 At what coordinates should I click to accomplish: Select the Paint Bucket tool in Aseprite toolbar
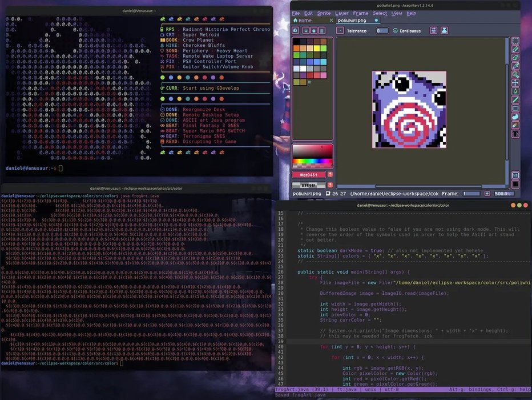click(x=515, y=91)
